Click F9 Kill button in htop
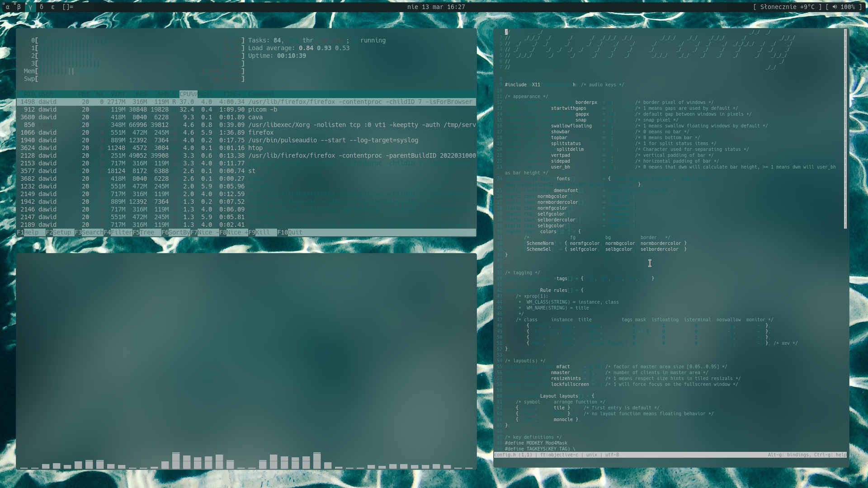The height and width of the screenshot is (488, 868). (262, 232)
